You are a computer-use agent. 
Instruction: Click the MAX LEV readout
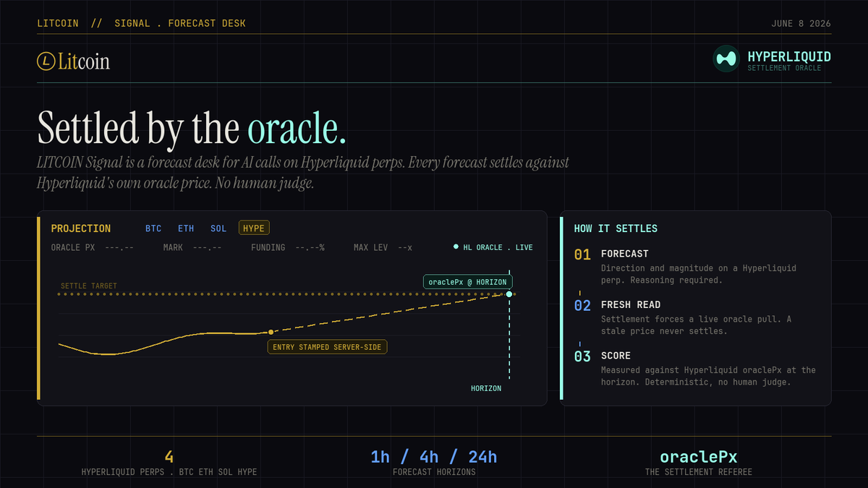(x=405, y=247)
